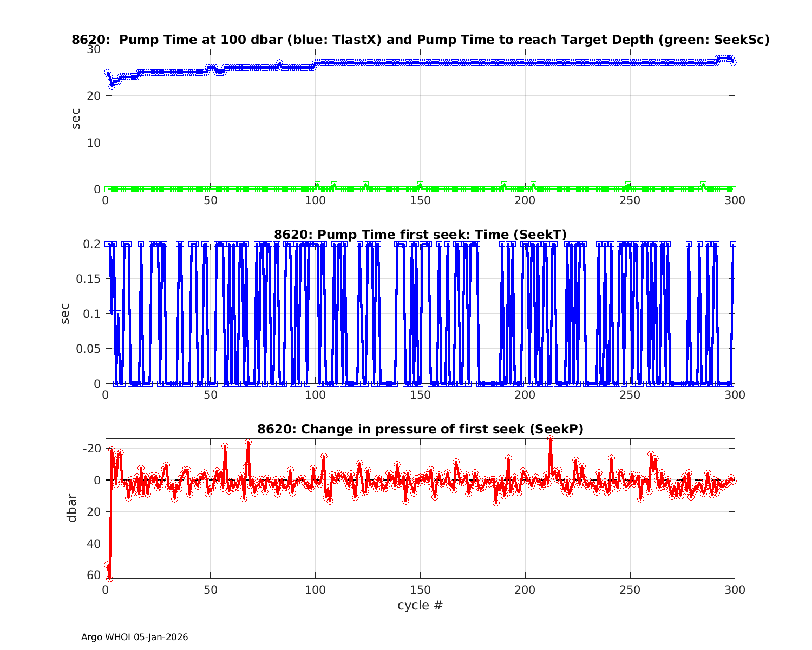The width and height of the screenshot is (812, 650).
Task: Click the top plot title about TlastX pump time
Action: click(420, 40)
